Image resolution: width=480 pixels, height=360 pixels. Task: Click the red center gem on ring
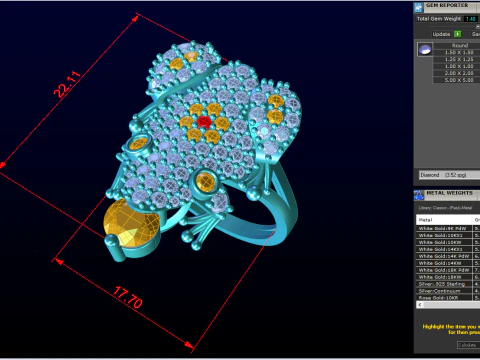point(203,122)
